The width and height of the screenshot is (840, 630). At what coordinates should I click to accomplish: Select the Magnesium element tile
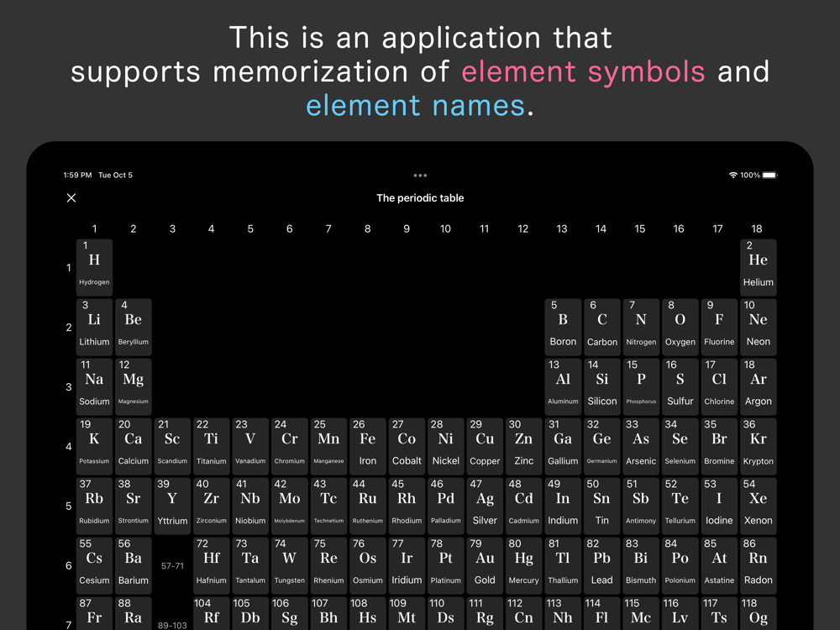134,386
